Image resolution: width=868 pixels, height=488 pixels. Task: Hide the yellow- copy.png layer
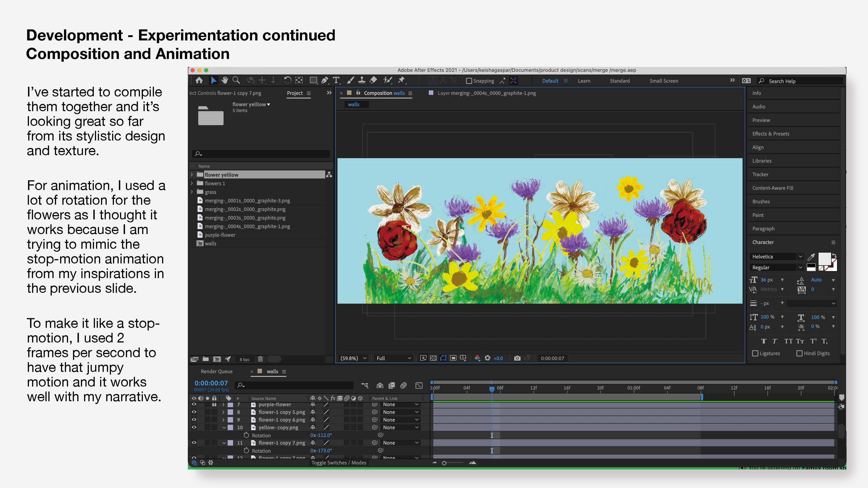[194, 427]
